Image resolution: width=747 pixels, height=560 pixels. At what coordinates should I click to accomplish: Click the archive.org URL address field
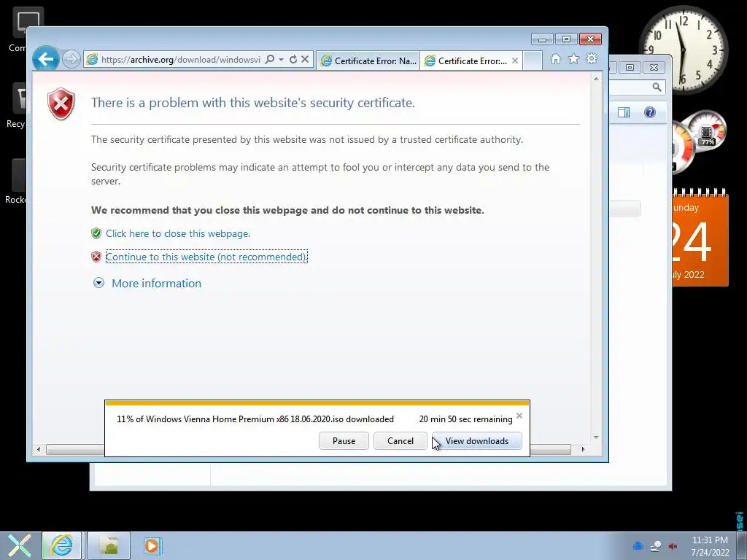click(x=181, y=60)
